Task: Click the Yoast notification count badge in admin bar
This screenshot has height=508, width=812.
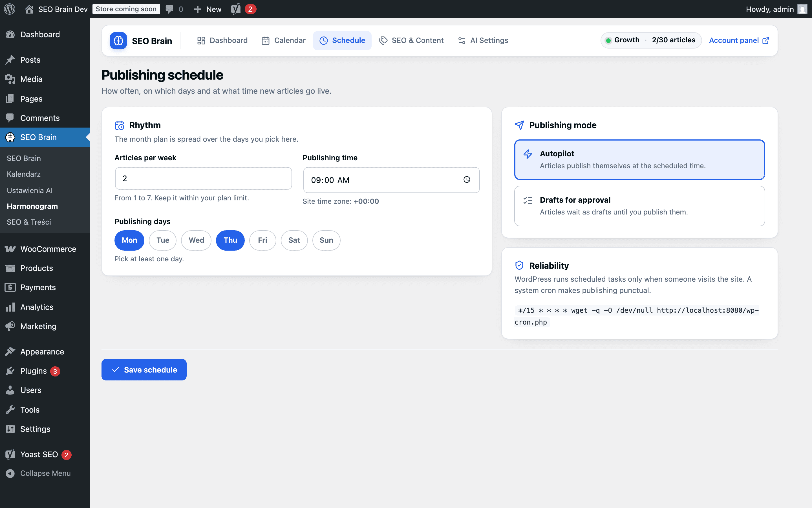Action: point(250,9)
